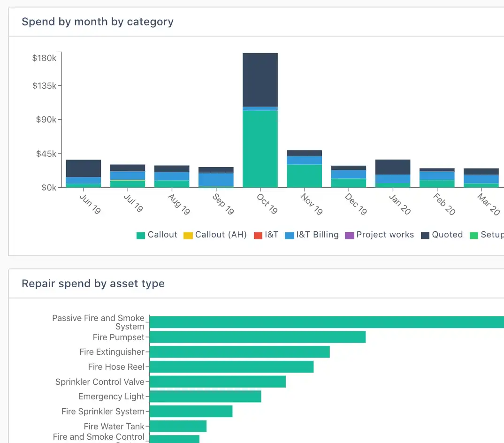504x443 pixels.
Task: Click the "Emergency Light" axis label
Action: (x=111, y=397)
